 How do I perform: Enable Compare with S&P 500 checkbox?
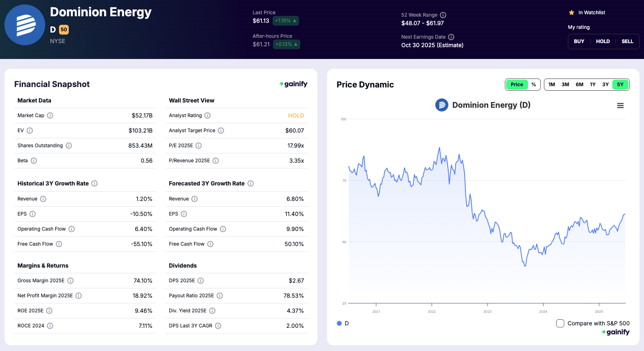click(560, 323)
